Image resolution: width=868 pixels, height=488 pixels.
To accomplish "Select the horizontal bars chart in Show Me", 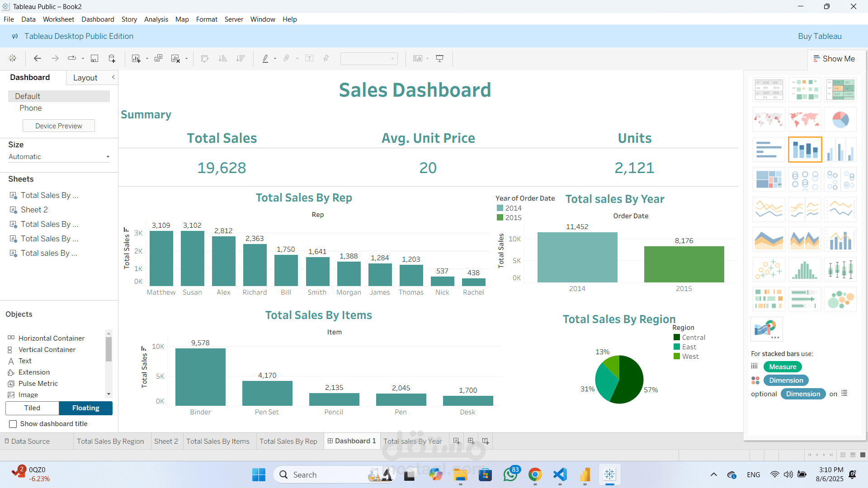I will 769,150.
